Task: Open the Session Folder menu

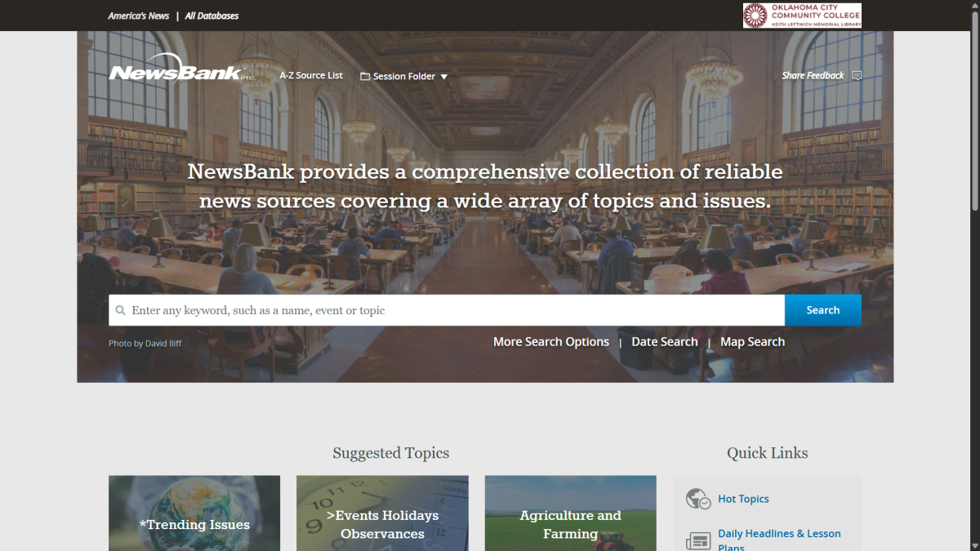Action: click(404, 76)
